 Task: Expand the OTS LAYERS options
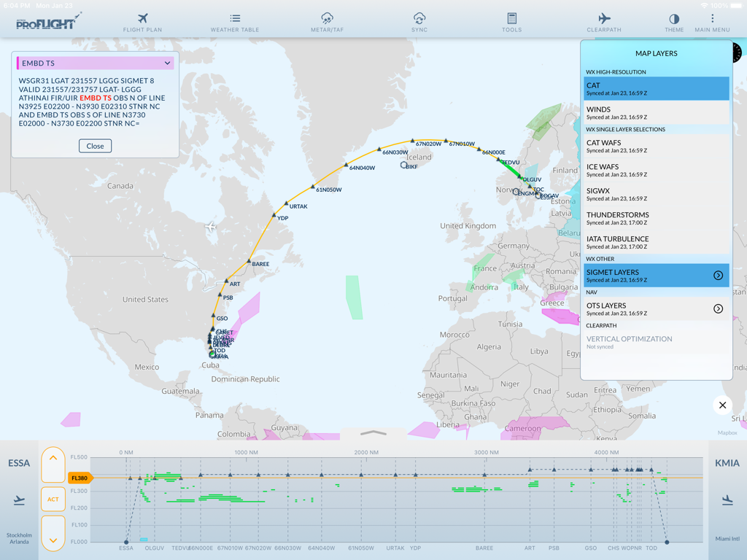(716, 308)
